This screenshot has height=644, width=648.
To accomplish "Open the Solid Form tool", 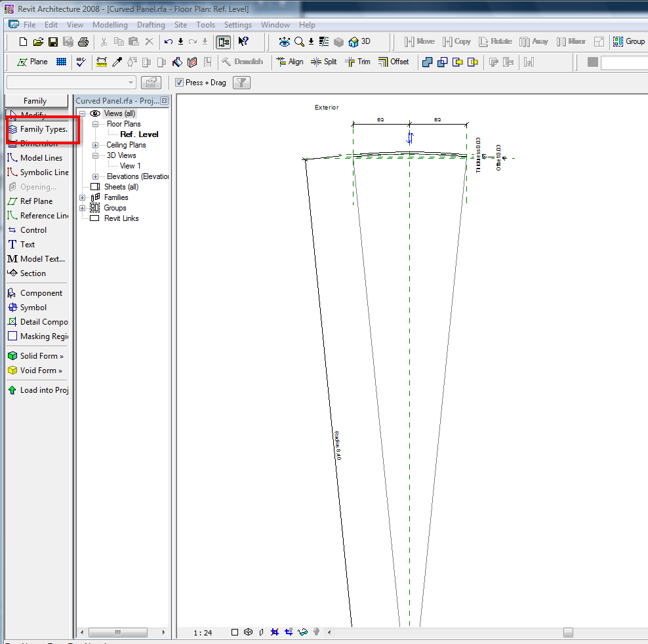I will 41,356.
